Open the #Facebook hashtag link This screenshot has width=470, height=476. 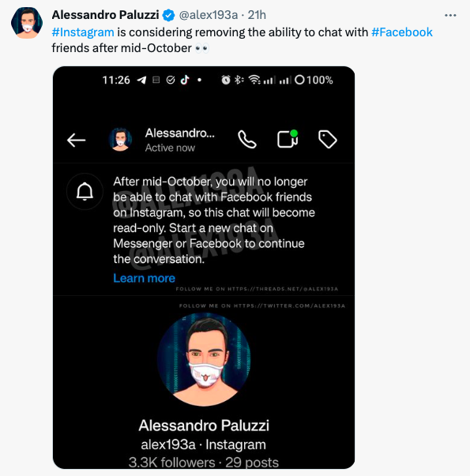click(402, 32)
